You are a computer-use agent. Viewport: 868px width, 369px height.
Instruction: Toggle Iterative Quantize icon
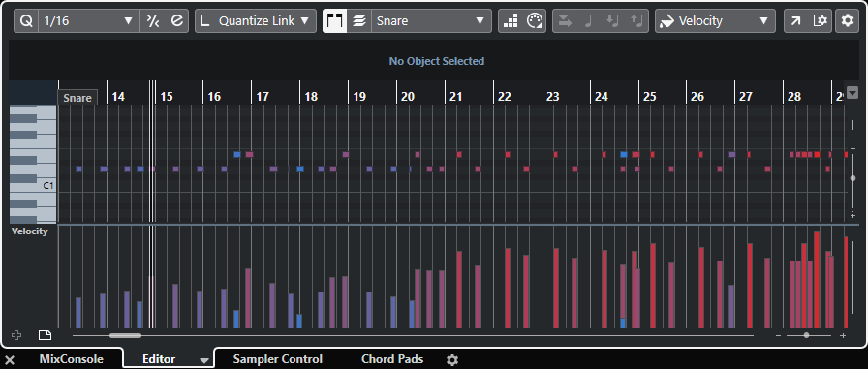tap(152, 21)
